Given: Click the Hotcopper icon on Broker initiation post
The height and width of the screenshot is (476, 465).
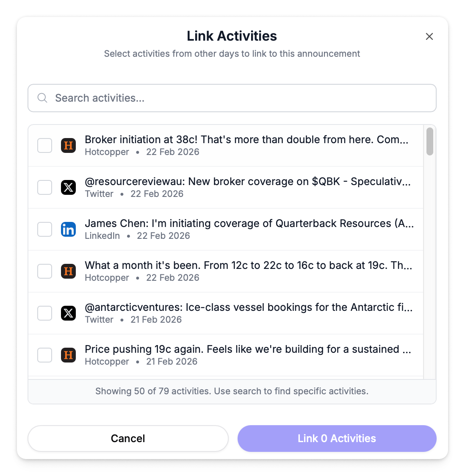Looking at the screenshot, I should pos(68,146).
